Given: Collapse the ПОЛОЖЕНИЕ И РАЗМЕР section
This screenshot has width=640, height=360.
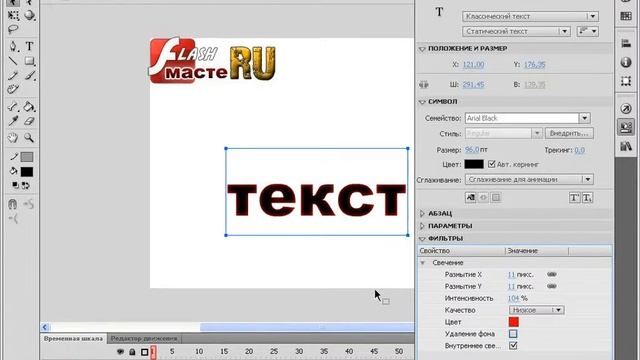Looking at the screenshot, I should click(x=422, y=49).
